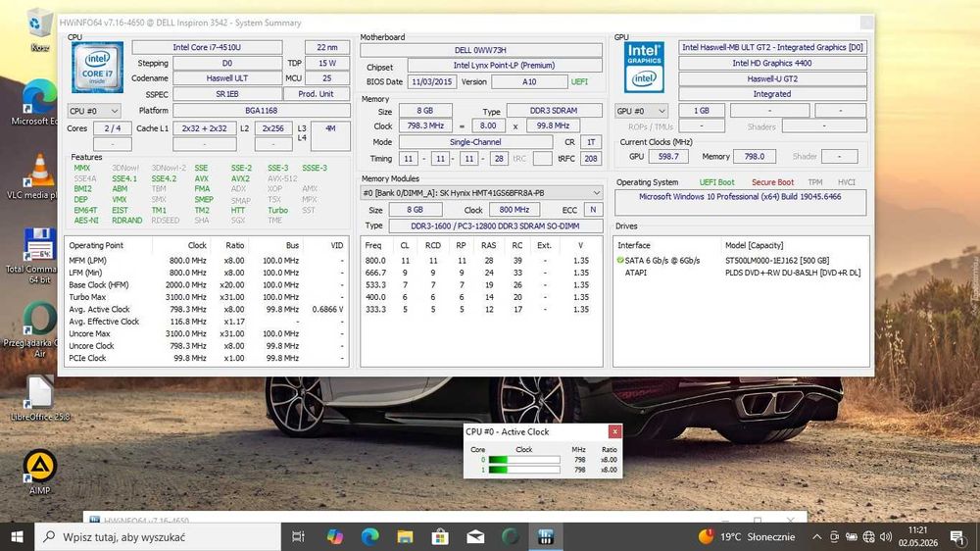980x551 pixels.
Task: Open the memory module #0 Bank 0/DIMM_A dropdown
Action: point(481,192)
